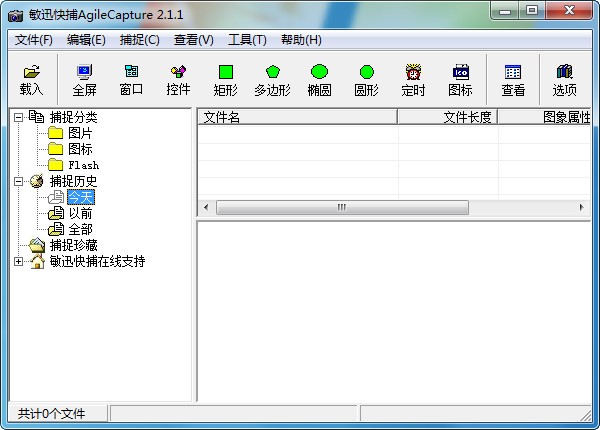Choose the 圆形 circle capture tool
This screenshot has width=600, height=430.
(x=366, y=79)
